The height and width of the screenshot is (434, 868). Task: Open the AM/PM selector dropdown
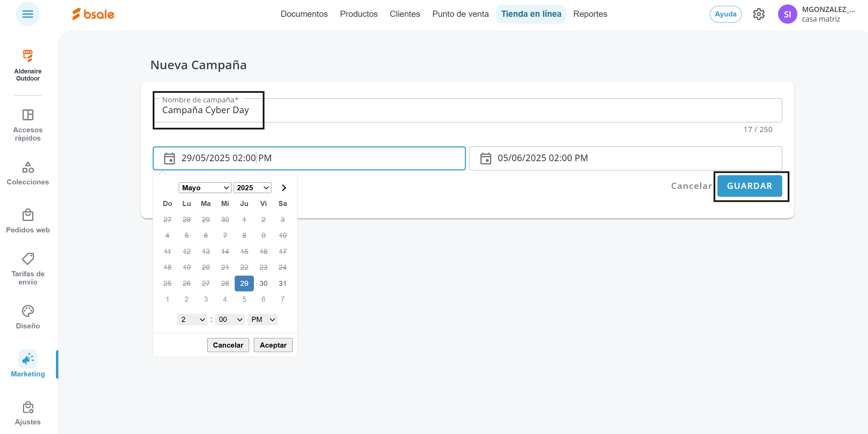click(x=262, y=320)
